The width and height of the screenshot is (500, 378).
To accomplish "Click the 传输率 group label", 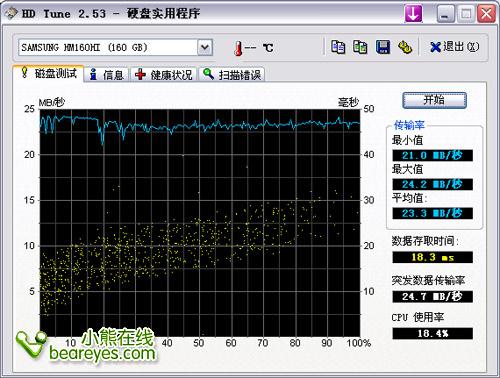I will (409, 125).
